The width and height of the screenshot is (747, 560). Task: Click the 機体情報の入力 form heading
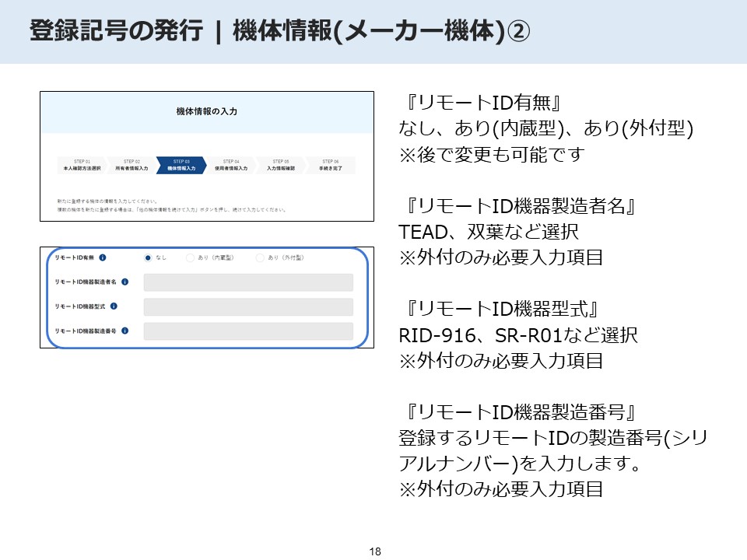click(207, 111)
